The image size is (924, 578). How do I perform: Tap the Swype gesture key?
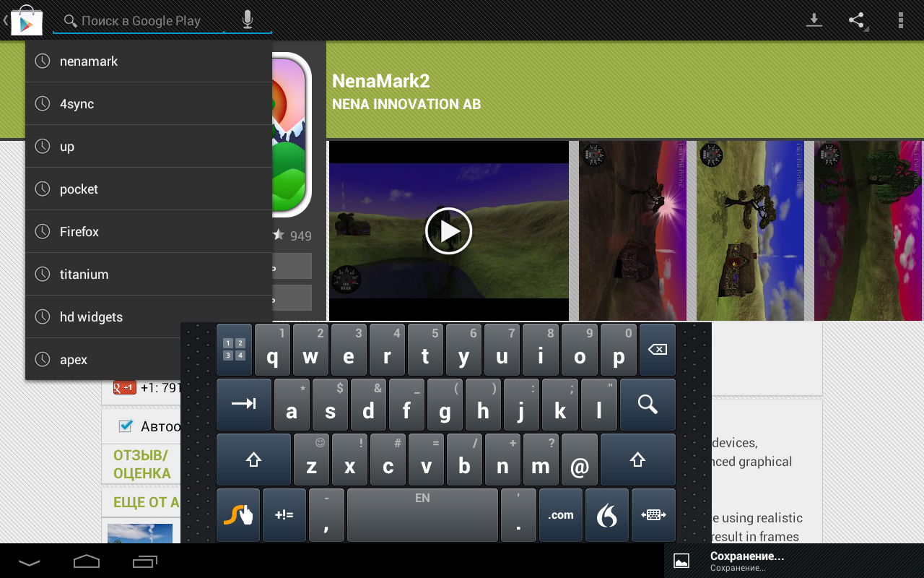(x=237, y=515)
